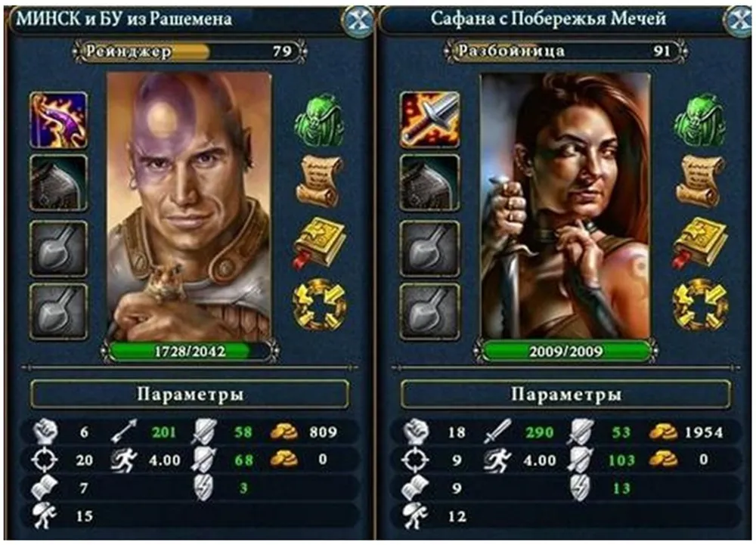Click Minsc's golden arrows ring icon

(320, 304)
